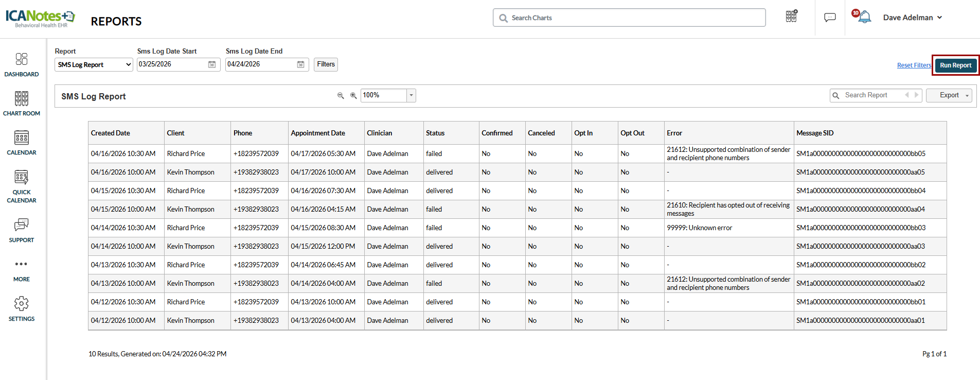Click the Run Report button
This screenshot has height=380, width=980.
click(955, 65)
